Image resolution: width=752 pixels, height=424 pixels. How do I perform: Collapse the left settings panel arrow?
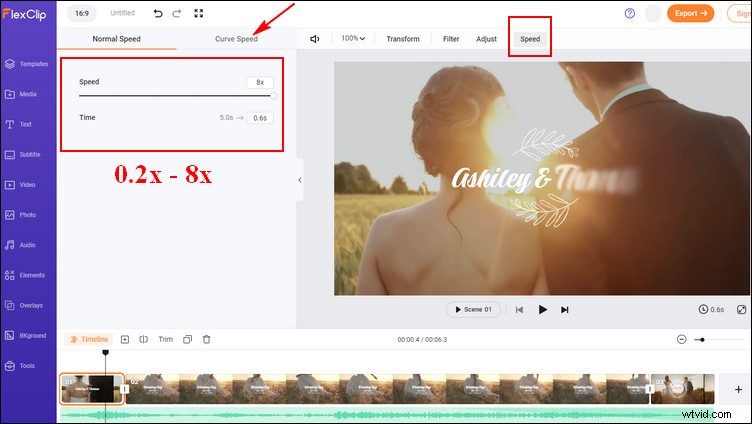click(x=300, y=180)
